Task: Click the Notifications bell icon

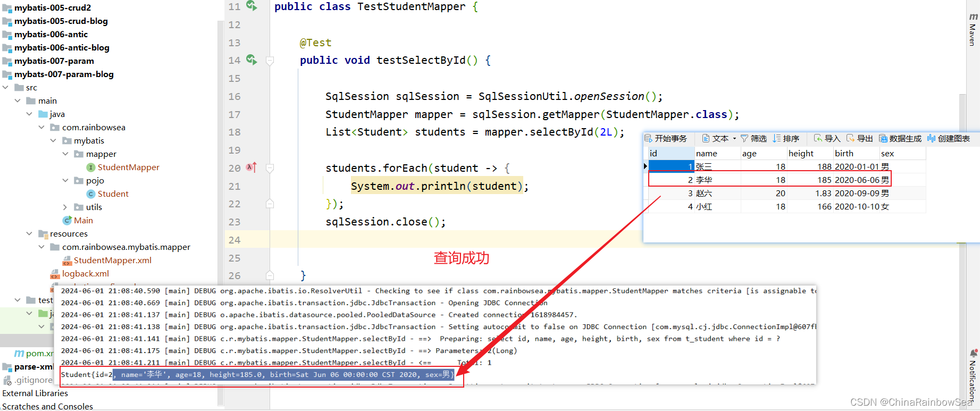Action: [x=973, y=354]
